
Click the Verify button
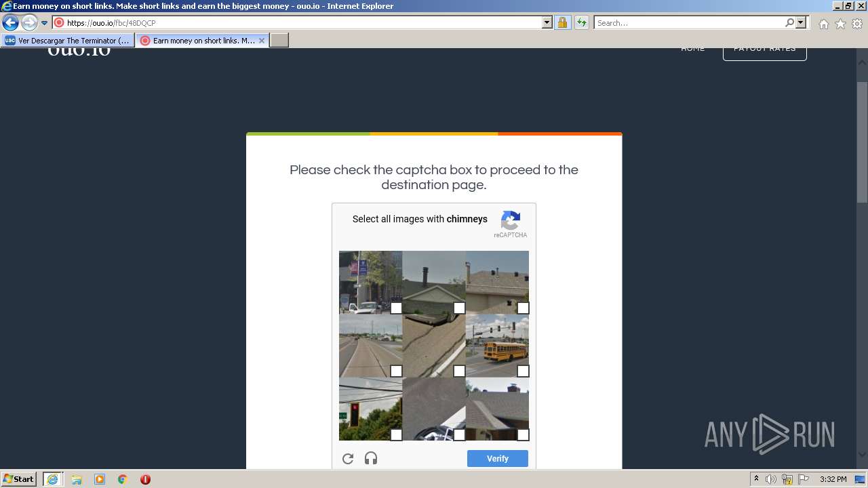click(498, 459)
